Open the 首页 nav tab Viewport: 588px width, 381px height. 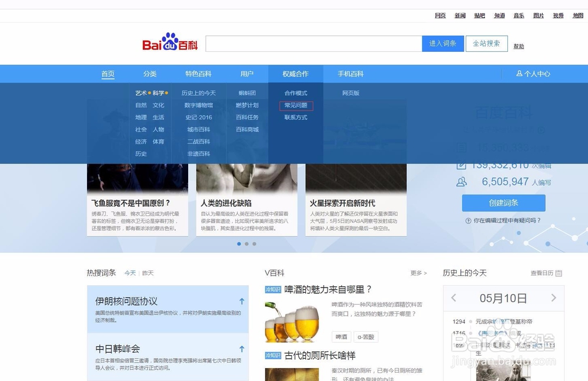(x=108, y=74)
